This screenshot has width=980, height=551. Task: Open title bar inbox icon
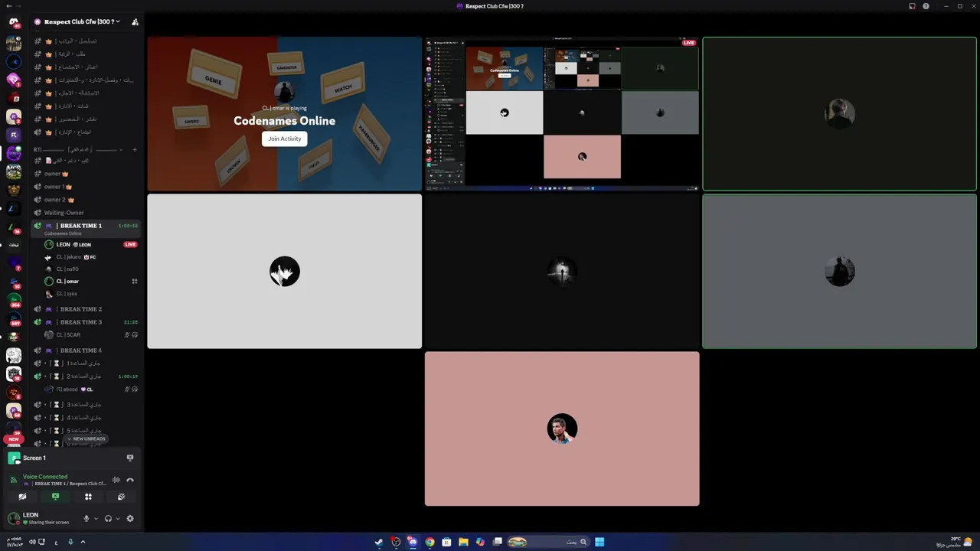(912, 6)
